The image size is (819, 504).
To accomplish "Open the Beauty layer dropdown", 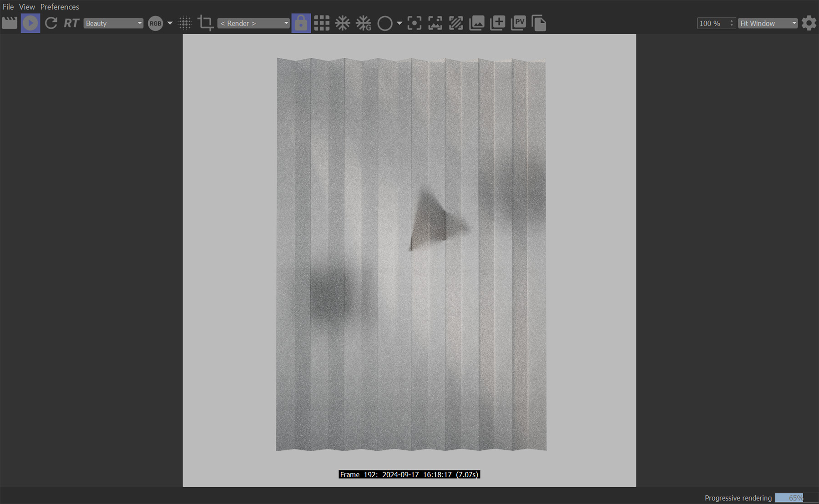I will (113, 23).
